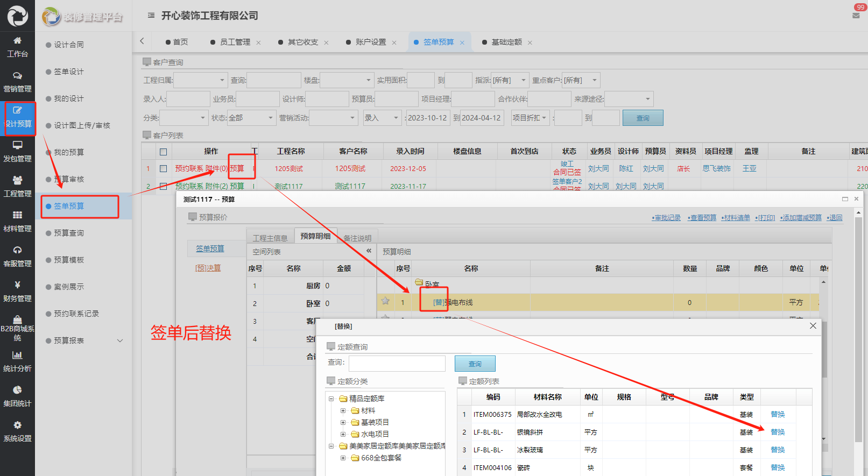Screen dimensions: 868x476
Task: Star the 强电布线 budget row
Action: [385, 301]
